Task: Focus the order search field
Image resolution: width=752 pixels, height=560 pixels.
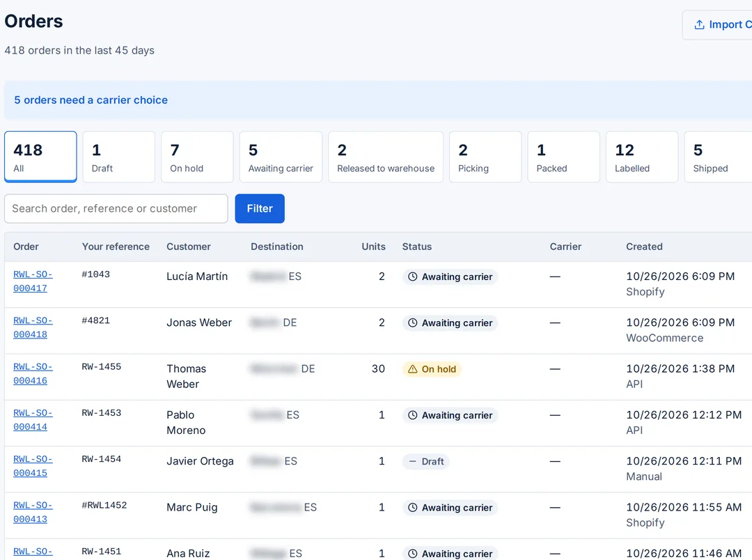Action: pyautogui.click(x=116, y=209)
